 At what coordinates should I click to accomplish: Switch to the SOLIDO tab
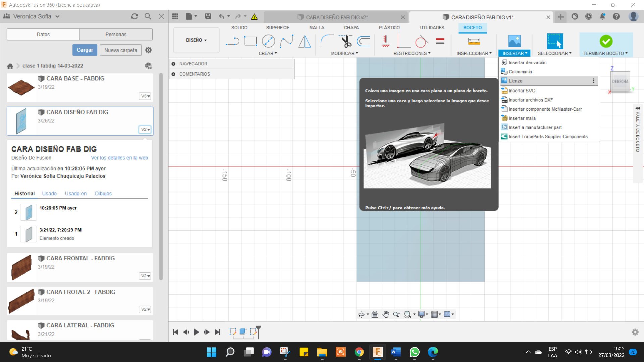pos(239,28)
